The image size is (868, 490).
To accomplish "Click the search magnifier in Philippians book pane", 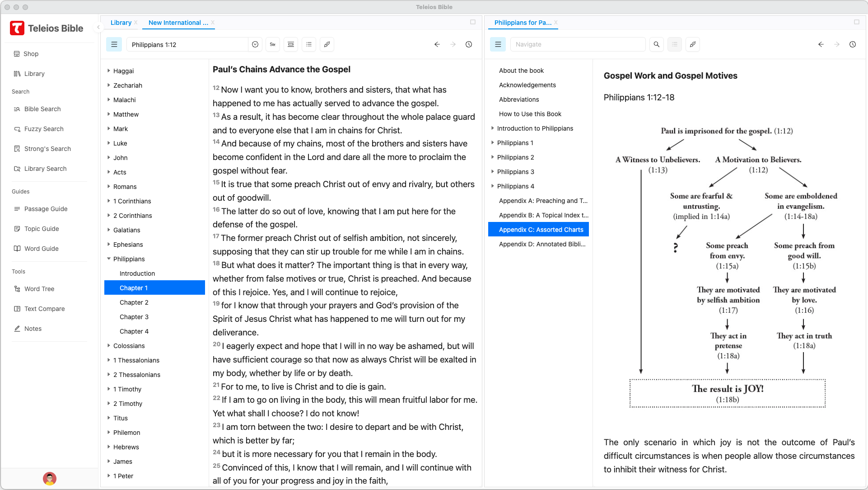I will [x=657, y=44].
